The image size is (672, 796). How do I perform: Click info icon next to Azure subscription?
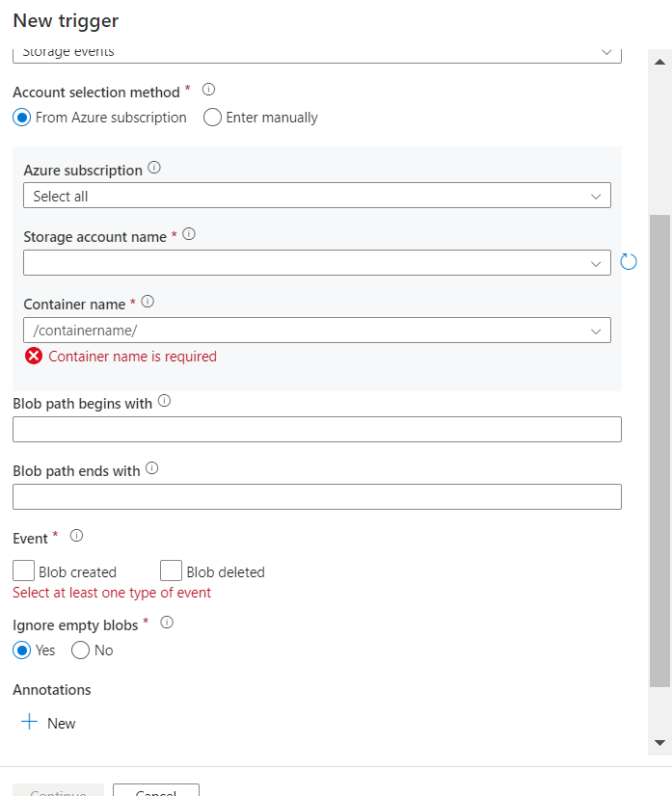154,168
